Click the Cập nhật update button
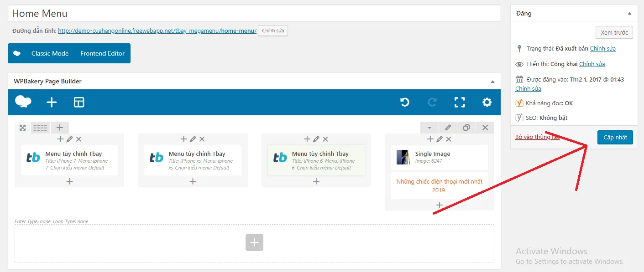Image resolution: width=644 pixels, height=272 pixels. point(615,137)
